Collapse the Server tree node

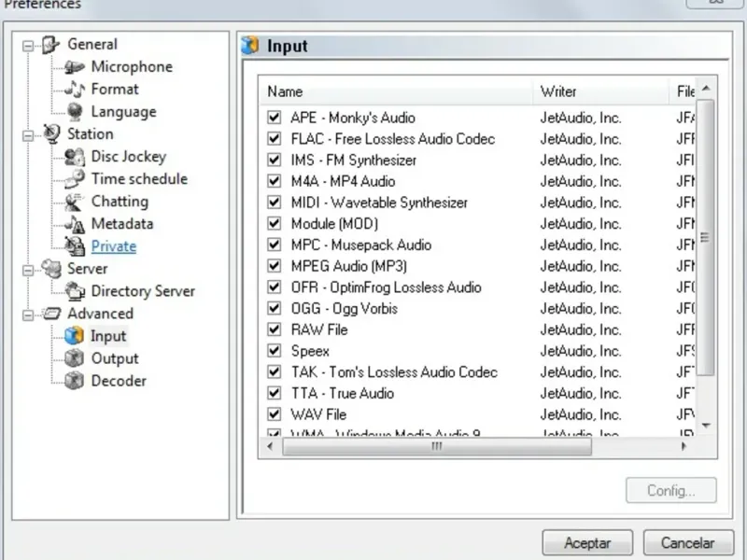click(x=28, y=271)
